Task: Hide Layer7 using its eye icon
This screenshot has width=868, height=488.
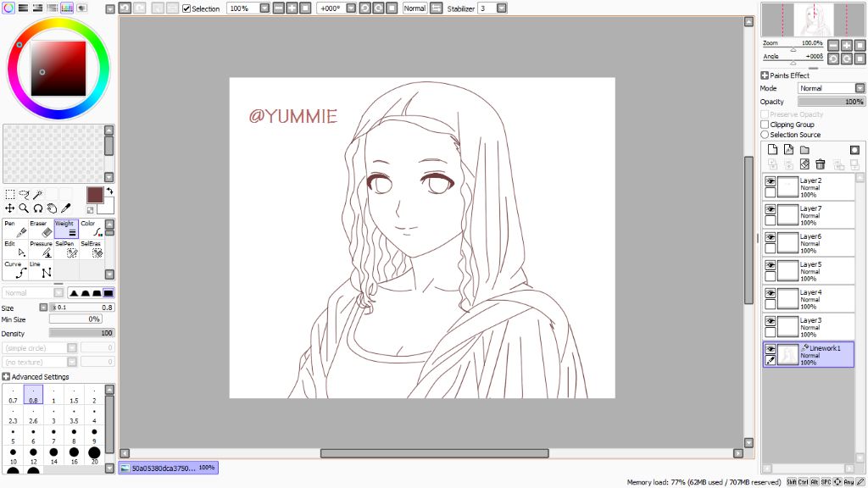Action: [x=770, y=209]
